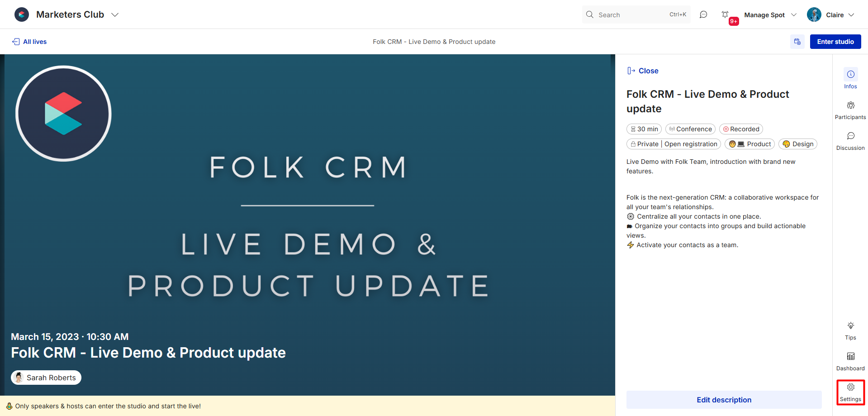This screenshot has height=416, width=868.
Task: Click the Sarah Roberts speaker chip
Action: [46, 378]
